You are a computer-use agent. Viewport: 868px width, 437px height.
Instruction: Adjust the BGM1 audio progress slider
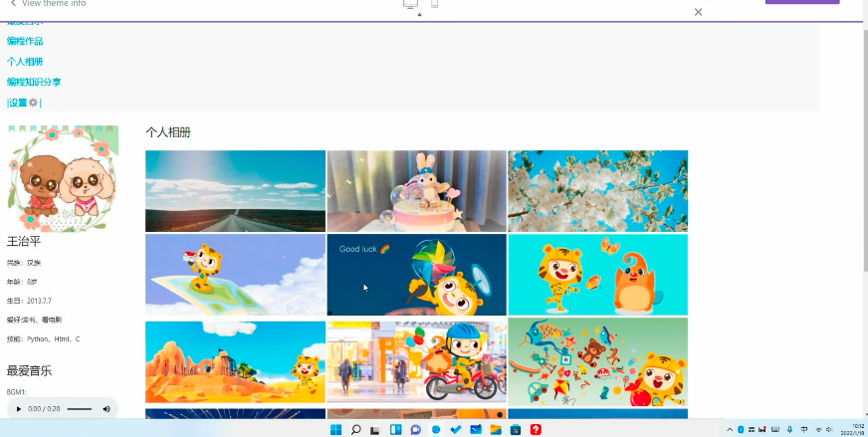80,409
